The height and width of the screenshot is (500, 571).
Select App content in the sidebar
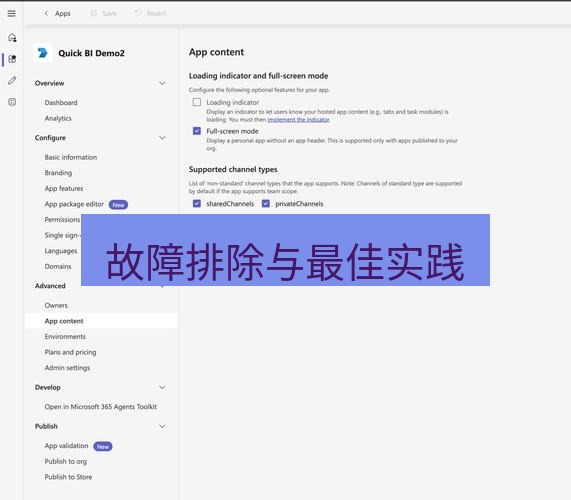101,321
